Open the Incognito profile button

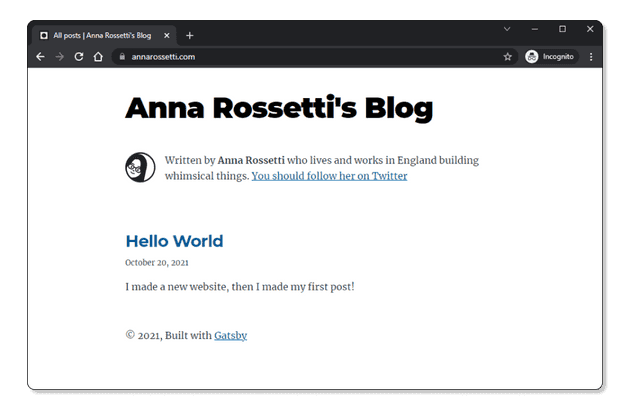pos(551,57)
